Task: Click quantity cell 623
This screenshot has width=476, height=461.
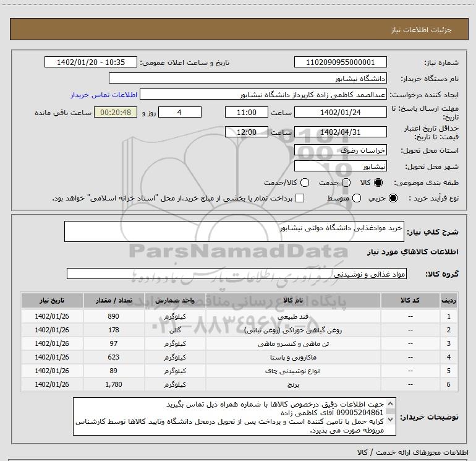Action: point(114,357)
